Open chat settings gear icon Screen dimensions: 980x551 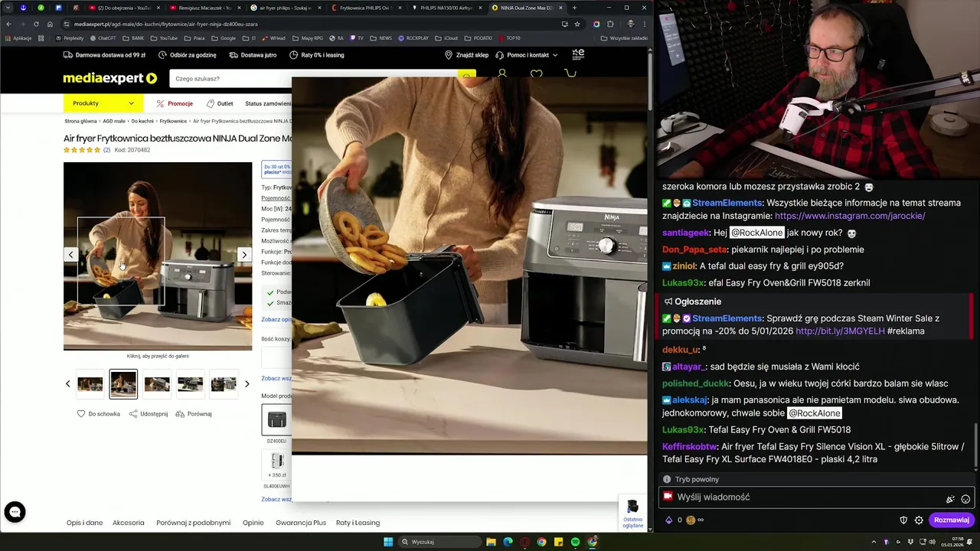click(x=919, y=520)
